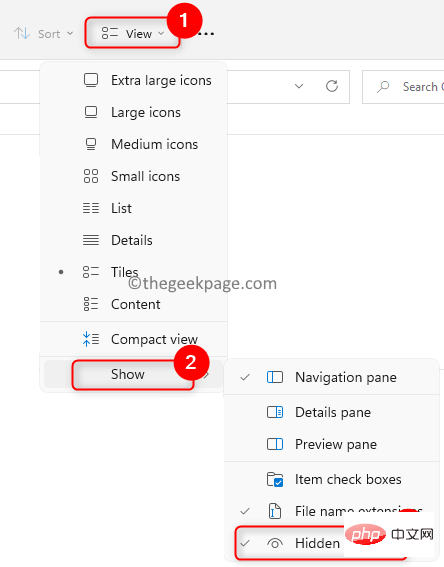Toggle Item check boxes
This screenshot has height=567, width=444.
pyautogui.click(x=332, y=479)
